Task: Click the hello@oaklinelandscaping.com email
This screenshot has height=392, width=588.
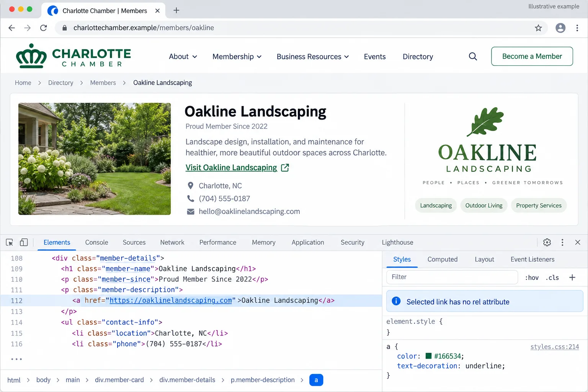Action: pyautogui.click(x=249, y=211)
